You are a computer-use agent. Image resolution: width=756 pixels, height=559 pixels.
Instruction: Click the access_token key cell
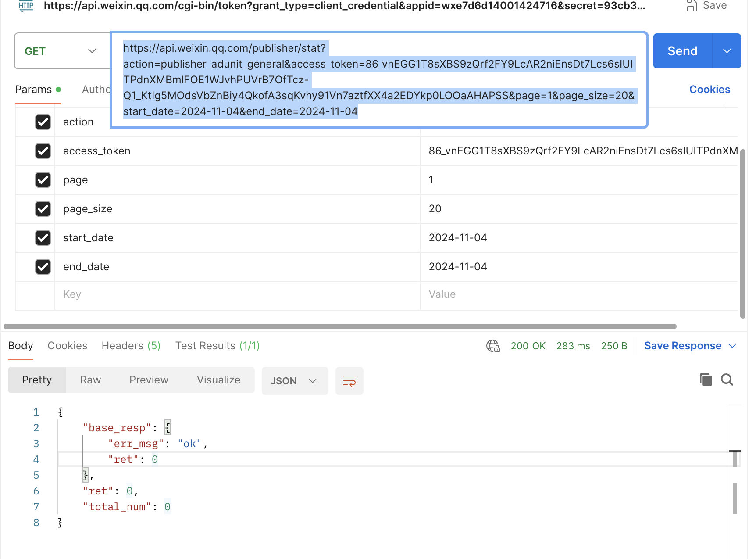point(238,151)
